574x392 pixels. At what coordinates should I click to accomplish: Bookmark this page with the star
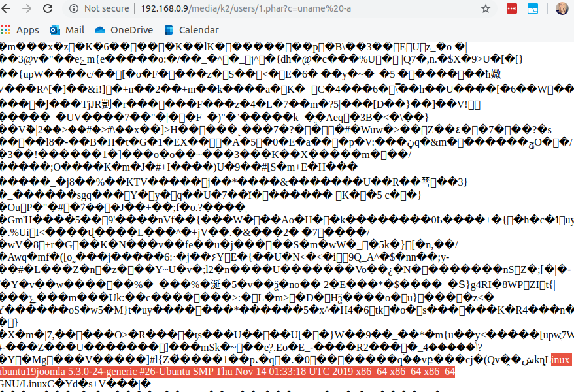click(x=485, y=8)
